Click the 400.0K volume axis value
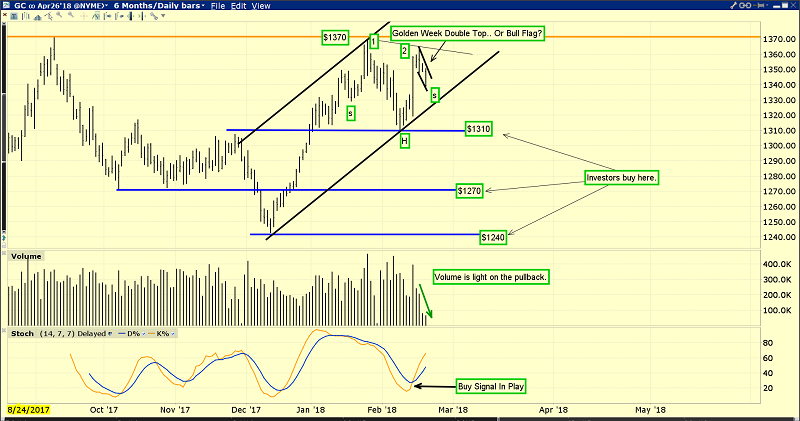Screen dimensions: 800x421 point(777,264)
